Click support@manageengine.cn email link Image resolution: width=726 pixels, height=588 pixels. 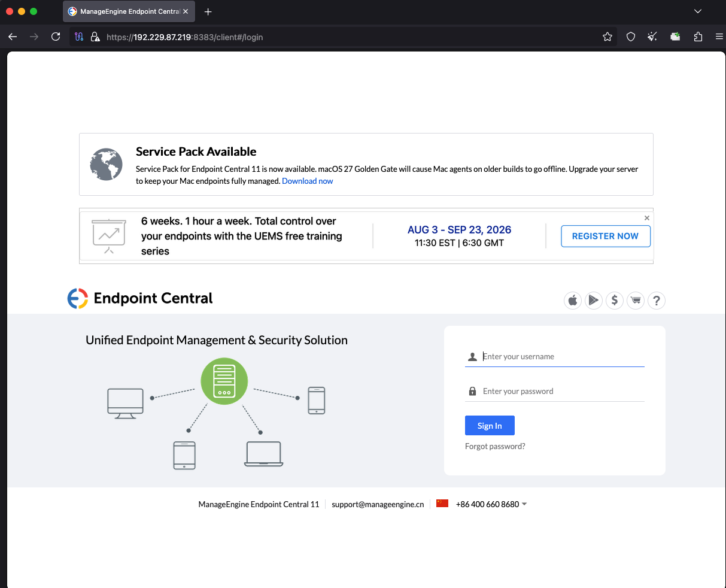[378, 504]
